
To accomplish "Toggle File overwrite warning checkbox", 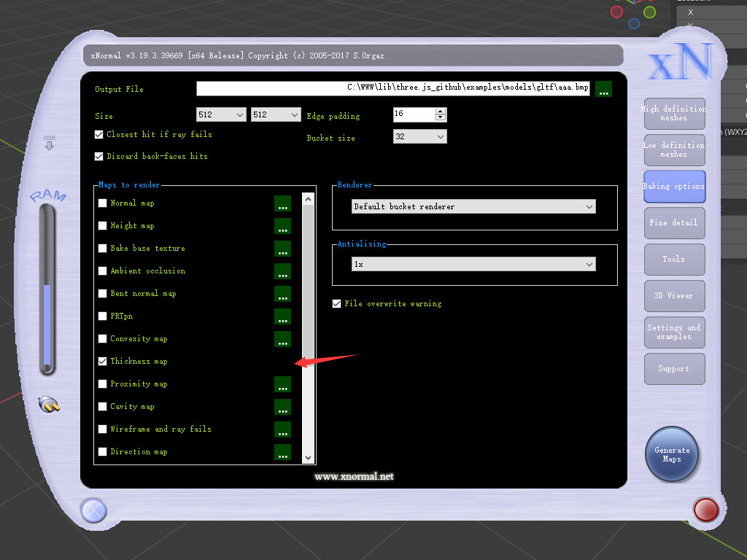I will (337, 304).
